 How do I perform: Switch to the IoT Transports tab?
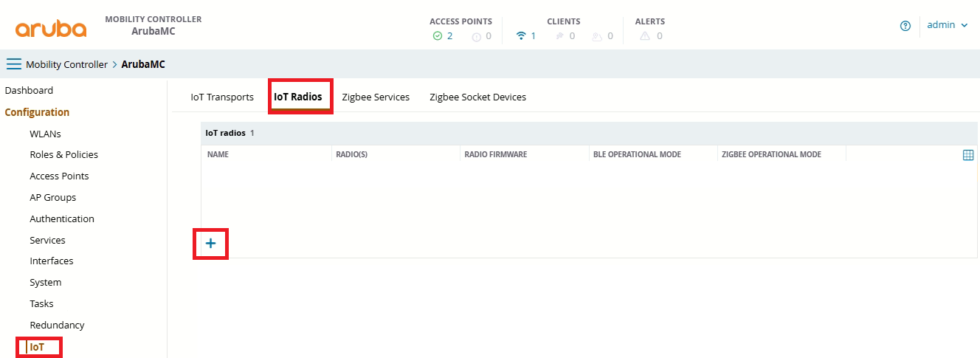tap(222, 97)
